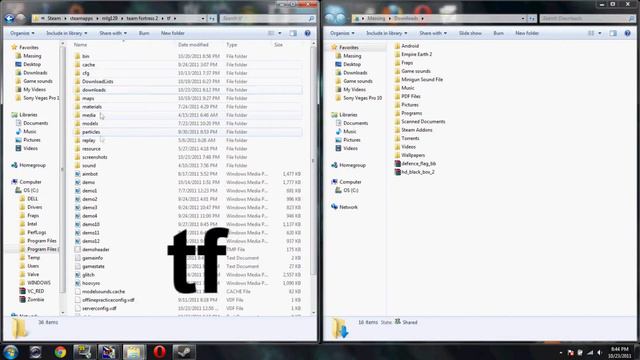Open Share with menu in right window
This screenshot has width=640, height=360.
pyautogui.click(x=433, y=33)
